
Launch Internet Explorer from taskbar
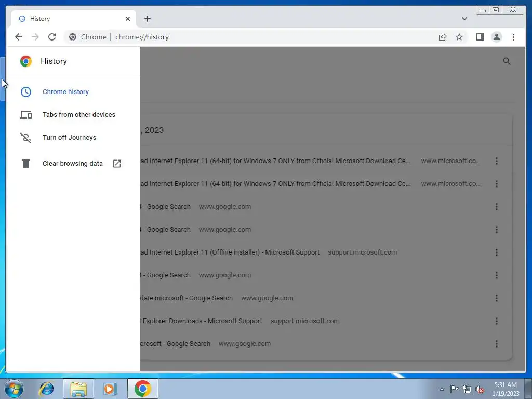pos(46,389)
